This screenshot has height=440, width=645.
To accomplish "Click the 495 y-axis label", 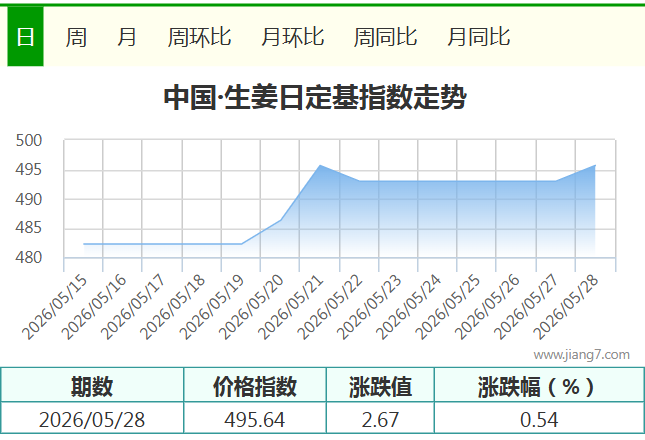I will click(29, 169).
